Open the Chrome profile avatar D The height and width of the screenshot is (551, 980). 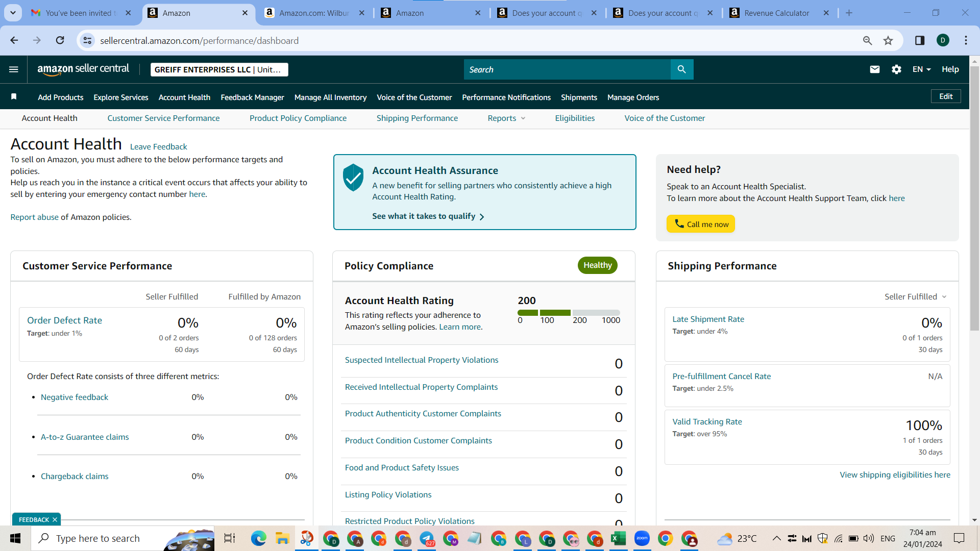point(943,40)
